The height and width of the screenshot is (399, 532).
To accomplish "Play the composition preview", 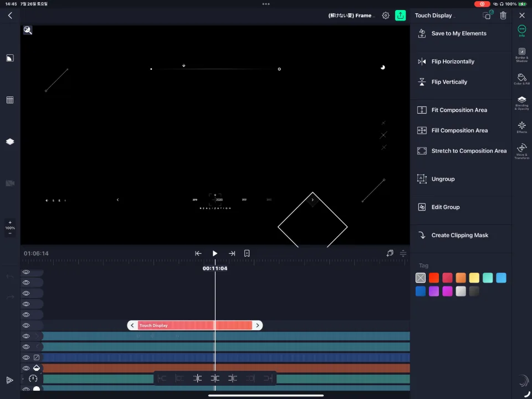I will click(x=215, y=253).
